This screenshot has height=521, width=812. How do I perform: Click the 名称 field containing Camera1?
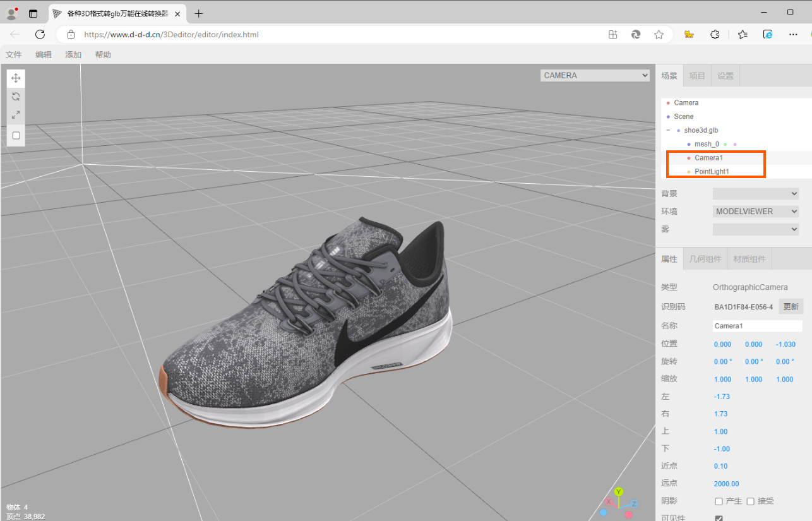[758, 326]
